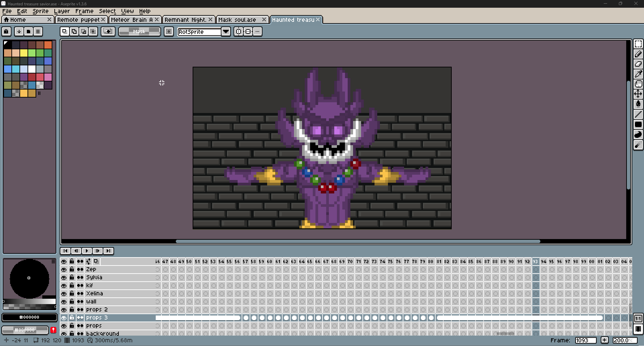Choose the Line tool
Viewport: 644px width, 346px height.
[638, 114]
